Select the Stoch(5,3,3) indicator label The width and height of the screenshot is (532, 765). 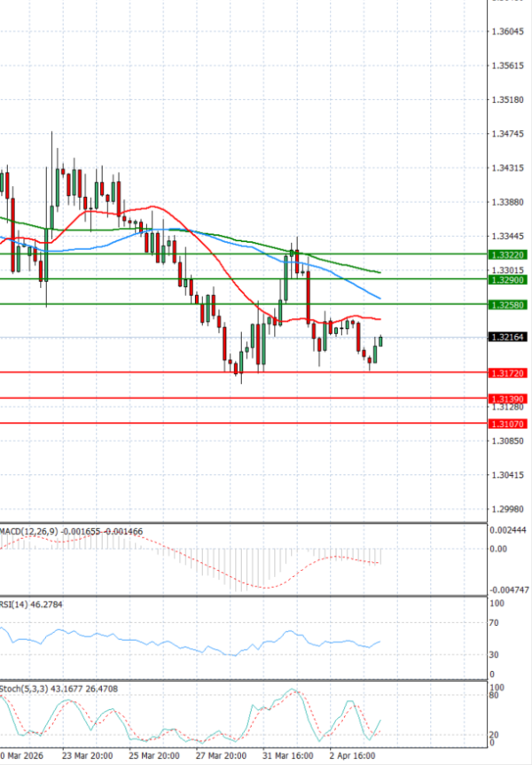click(x=23, y=688)
